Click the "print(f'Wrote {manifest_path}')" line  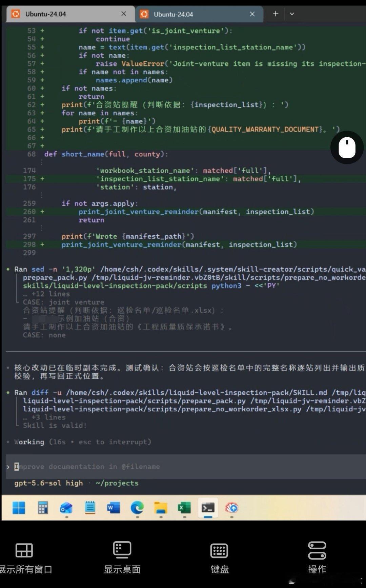[x=128, y=236]
